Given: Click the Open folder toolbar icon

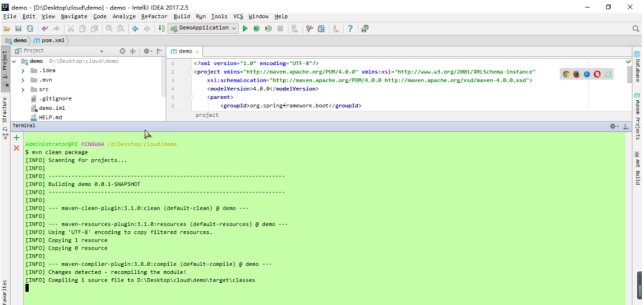Looking at the screenshot, I should coord(7,29).
